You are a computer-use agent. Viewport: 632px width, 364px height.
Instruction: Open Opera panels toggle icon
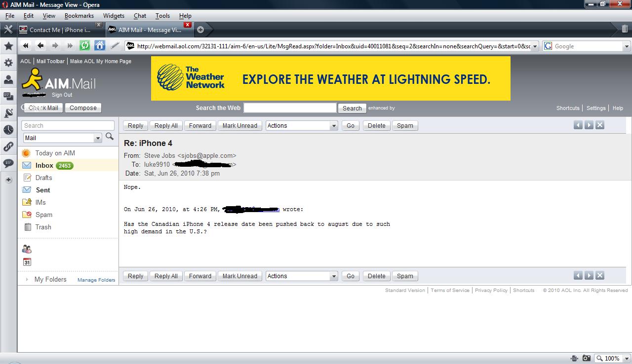coord(8,30)
